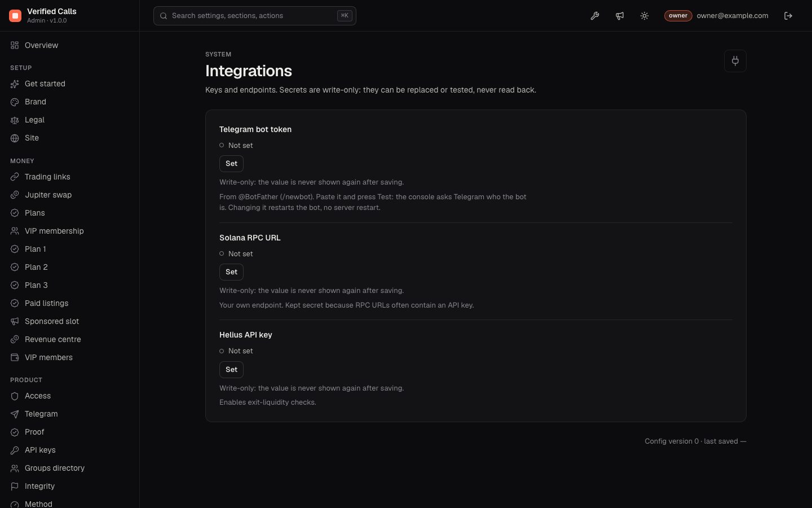This screenshot has height=508, width=812.
Task: Select the Plans sidebar item
Action: (x=69, y=213)
